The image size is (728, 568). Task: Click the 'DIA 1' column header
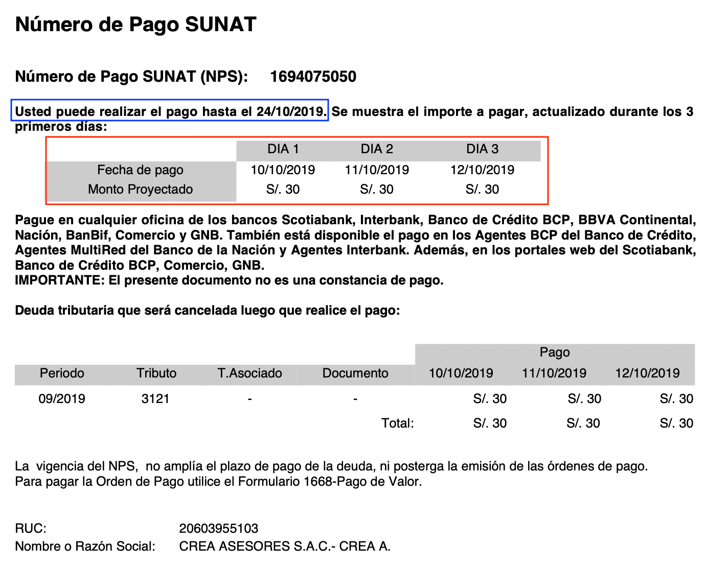click(283, 149)
